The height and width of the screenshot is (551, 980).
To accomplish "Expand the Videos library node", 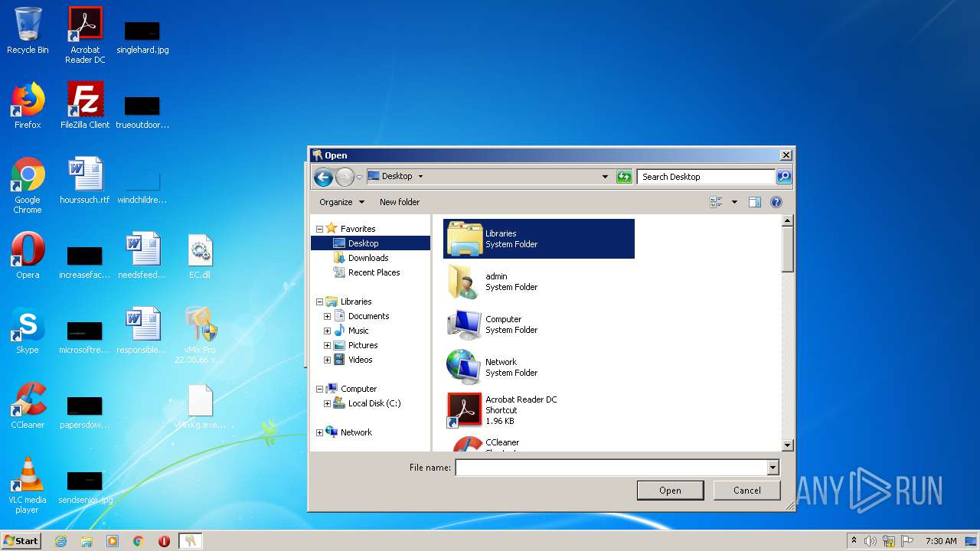I will tap(327, 360).
